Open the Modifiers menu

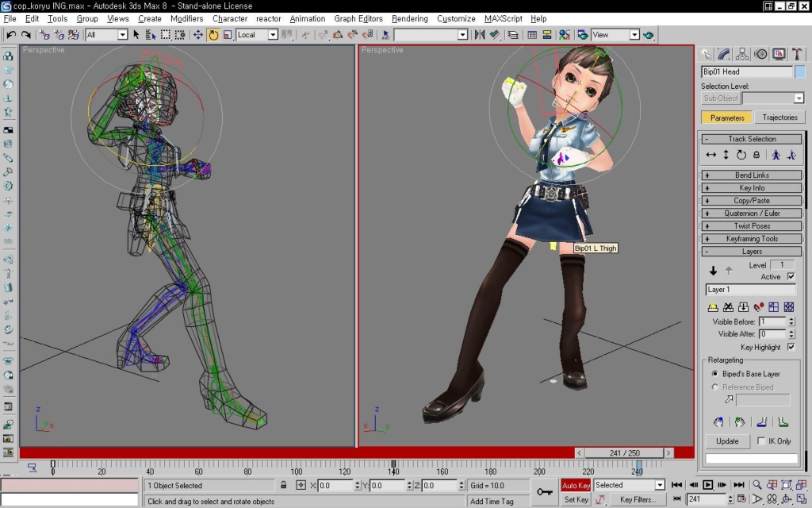coord(186,19)
